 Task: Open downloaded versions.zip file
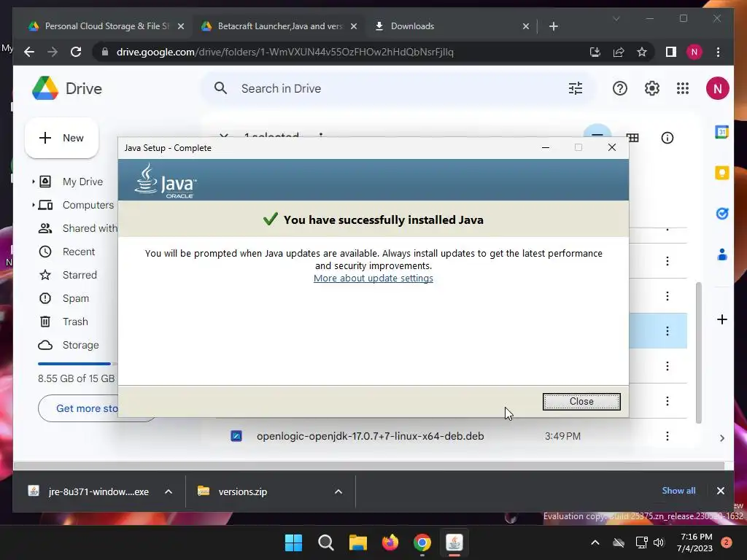click(233, 491)
